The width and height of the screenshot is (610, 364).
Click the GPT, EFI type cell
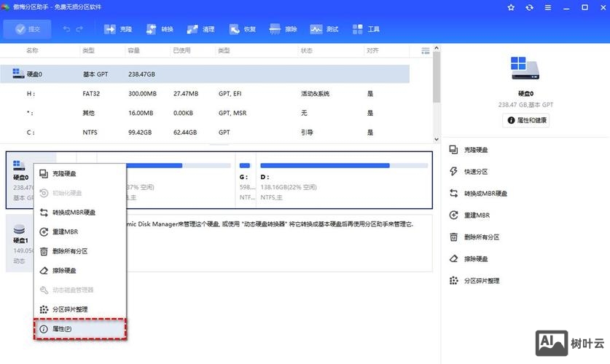pos(230,94)
